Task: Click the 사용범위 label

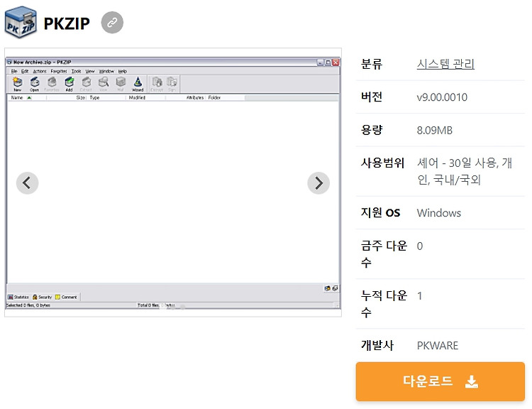Action: point(382,163)
